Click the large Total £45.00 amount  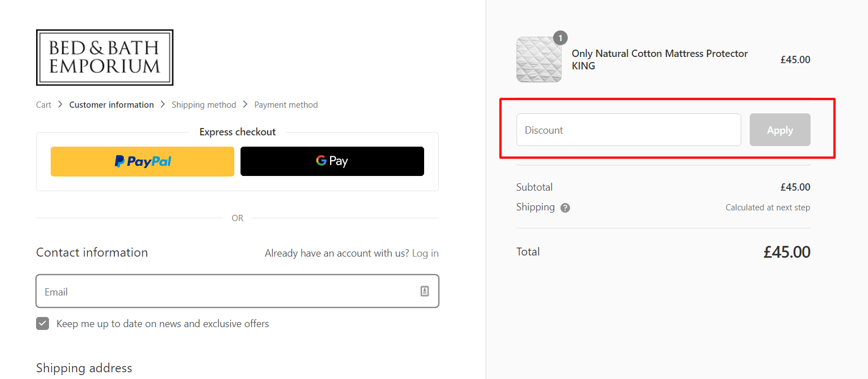pos(787,252)
